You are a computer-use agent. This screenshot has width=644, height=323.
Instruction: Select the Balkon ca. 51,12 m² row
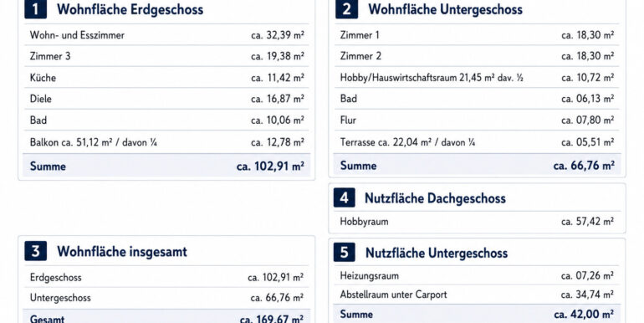coord(166,142)
